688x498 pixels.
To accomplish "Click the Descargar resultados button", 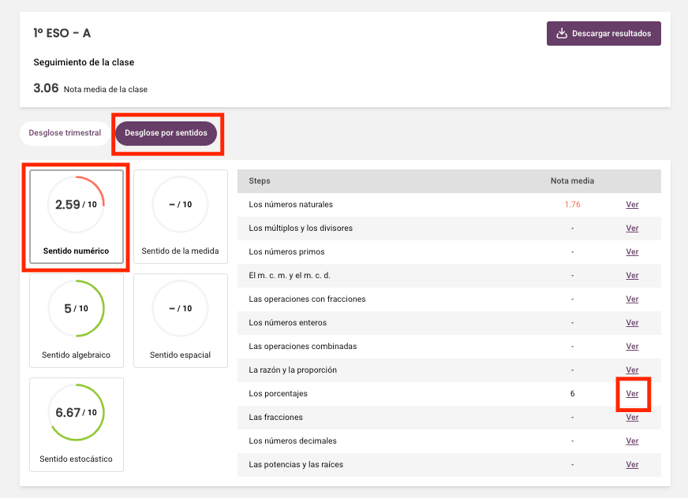I will click(x=604, y=33).
